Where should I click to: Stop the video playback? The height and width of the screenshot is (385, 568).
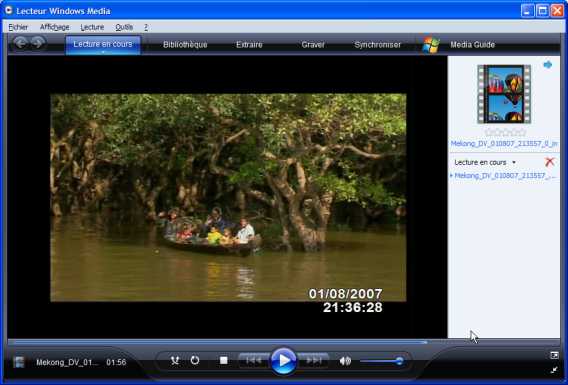click(224, 360)
